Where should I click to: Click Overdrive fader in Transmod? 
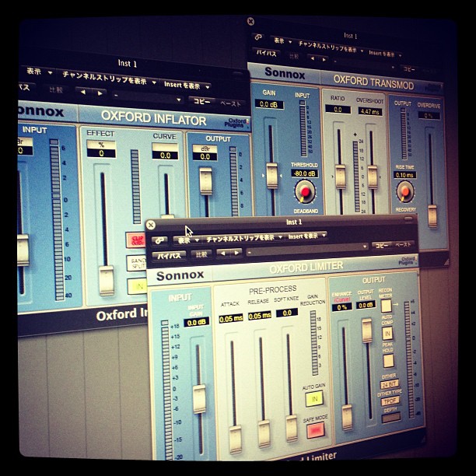[432, 215]
